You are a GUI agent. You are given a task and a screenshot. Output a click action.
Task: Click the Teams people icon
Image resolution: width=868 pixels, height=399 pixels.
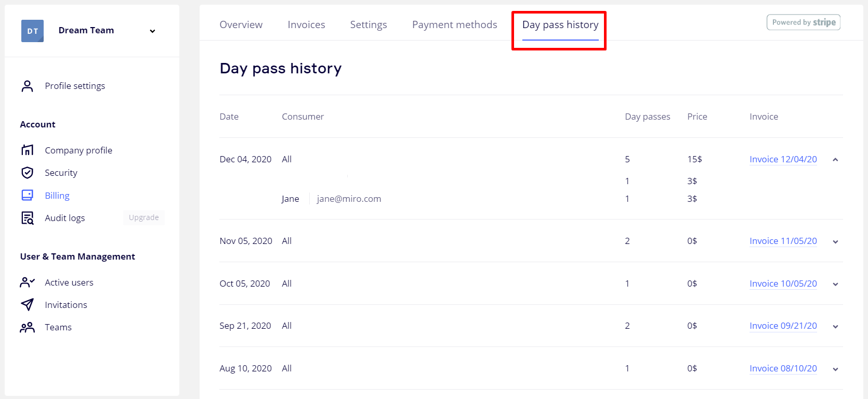[27, 327]
